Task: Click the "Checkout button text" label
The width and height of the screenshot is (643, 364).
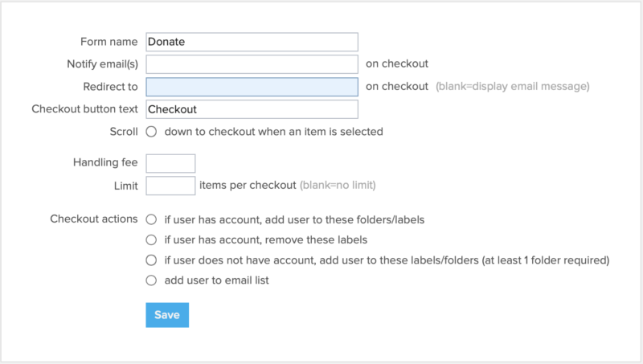Action: pos(84,109)
